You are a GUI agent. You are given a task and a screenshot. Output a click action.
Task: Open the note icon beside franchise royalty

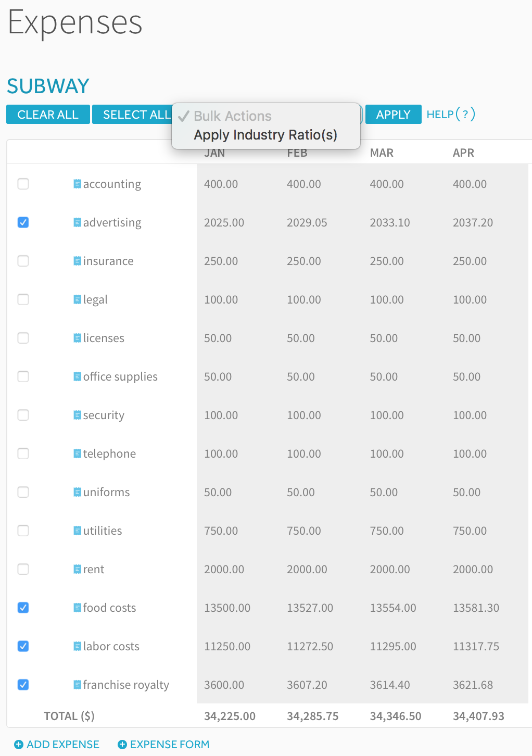[x=77, y=685]
